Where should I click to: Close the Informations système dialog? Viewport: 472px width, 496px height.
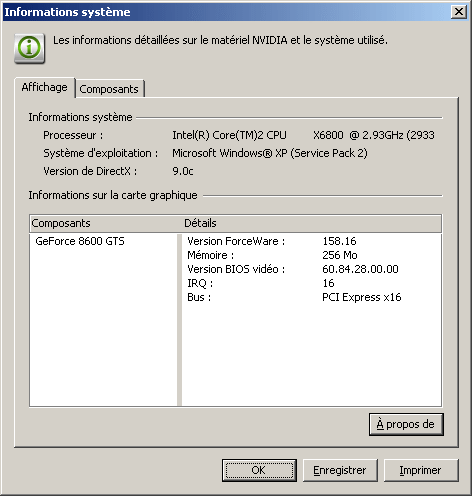(459, 12)
